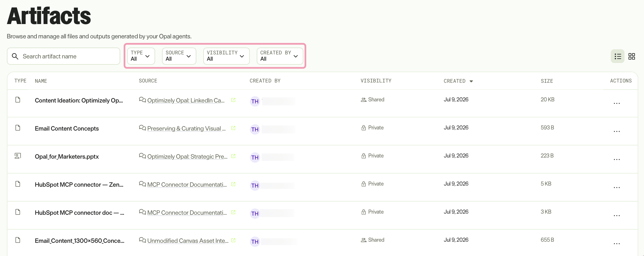Select artifact HubSpot MCP connector doc — ...
Viewport: 644px width, 256px height.
tap(79, 213)
